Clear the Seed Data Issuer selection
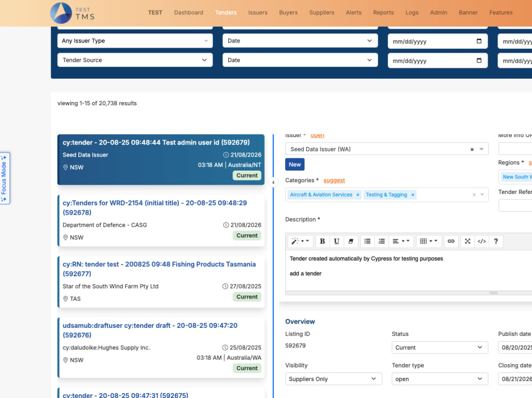Screen dimensions: 532x398 [x=472, y=149]
